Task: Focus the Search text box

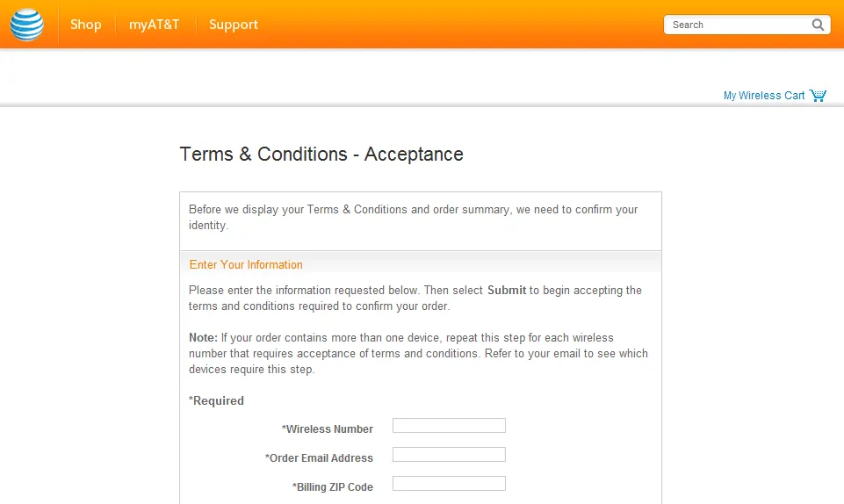Action: point(739,25)
